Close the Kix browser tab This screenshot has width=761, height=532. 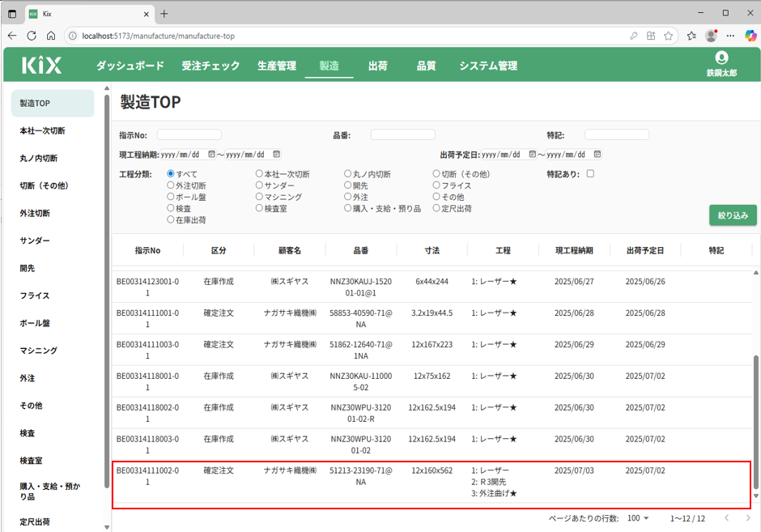coord(146,14)
